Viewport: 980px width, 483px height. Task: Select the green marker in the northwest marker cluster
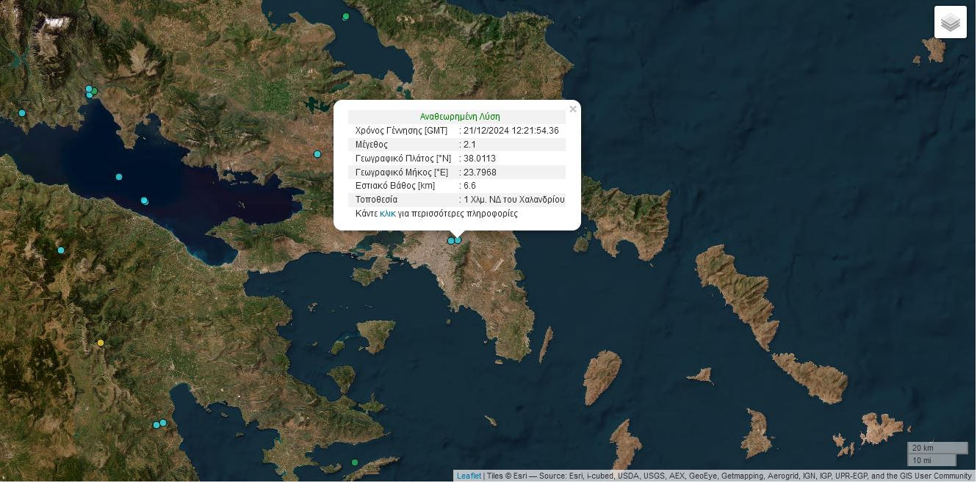95,91
